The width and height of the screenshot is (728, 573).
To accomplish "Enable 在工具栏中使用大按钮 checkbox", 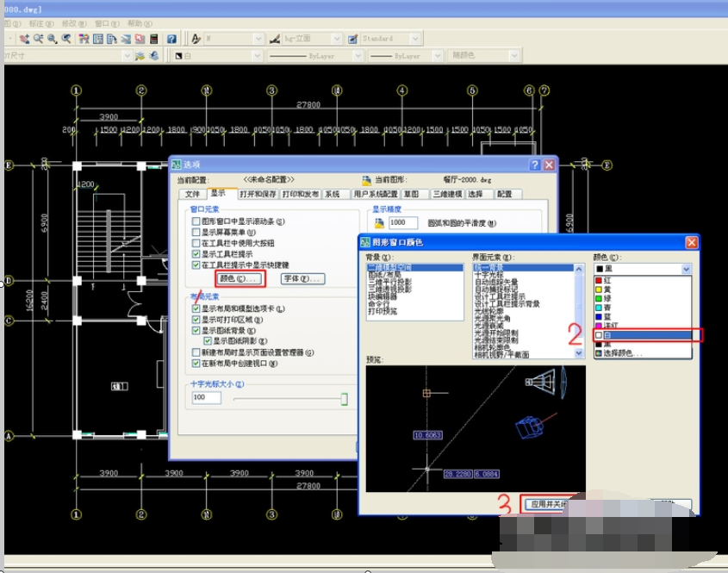I will 196,243.
